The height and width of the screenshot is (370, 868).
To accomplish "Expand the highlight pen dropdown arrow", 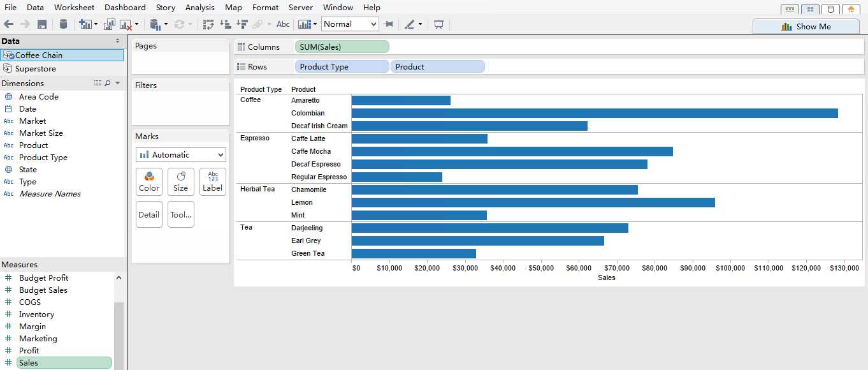I will [x=420, y=24].
